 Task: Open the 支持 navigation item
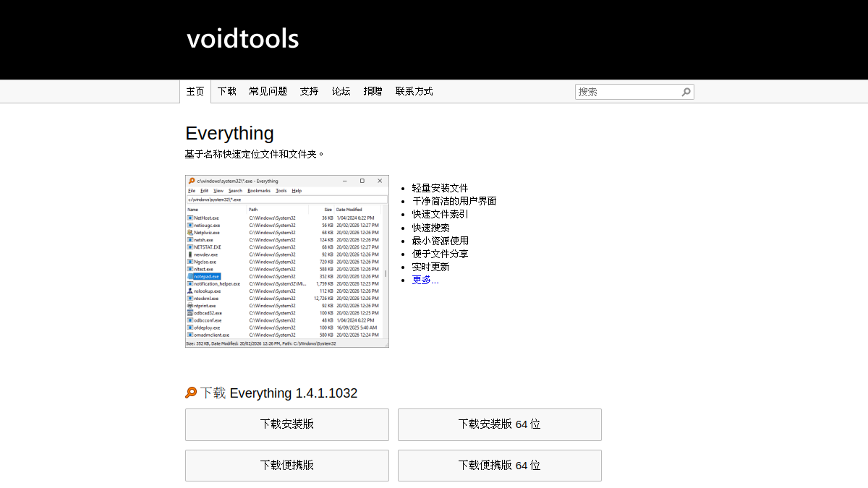click(310, 91)
